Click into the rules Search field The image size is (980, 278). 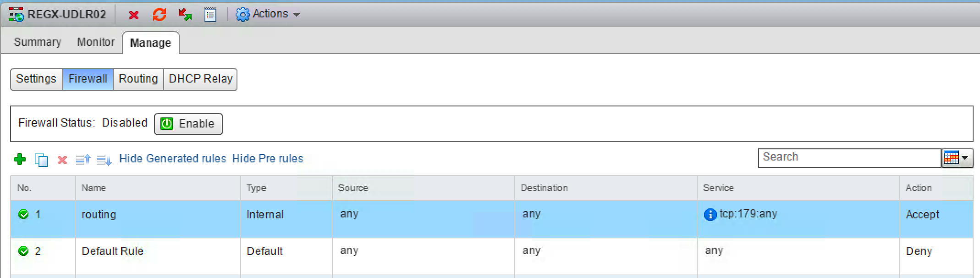[849, 157]
